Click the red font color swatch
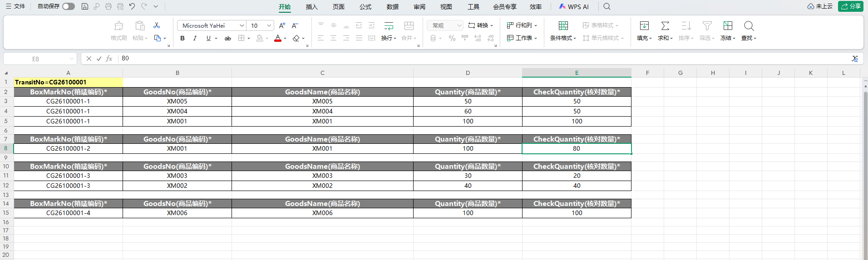This screenshot has height=260, width=868. coord(278,38)
